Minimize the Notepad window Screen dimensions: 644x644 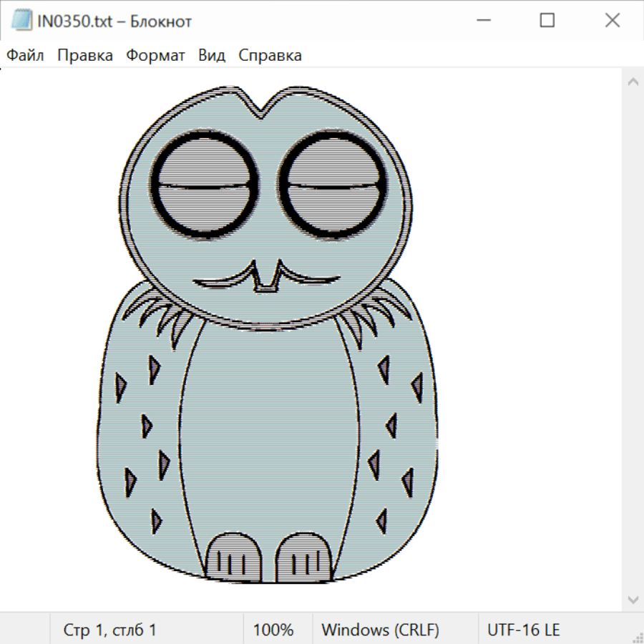click(482, 21)
